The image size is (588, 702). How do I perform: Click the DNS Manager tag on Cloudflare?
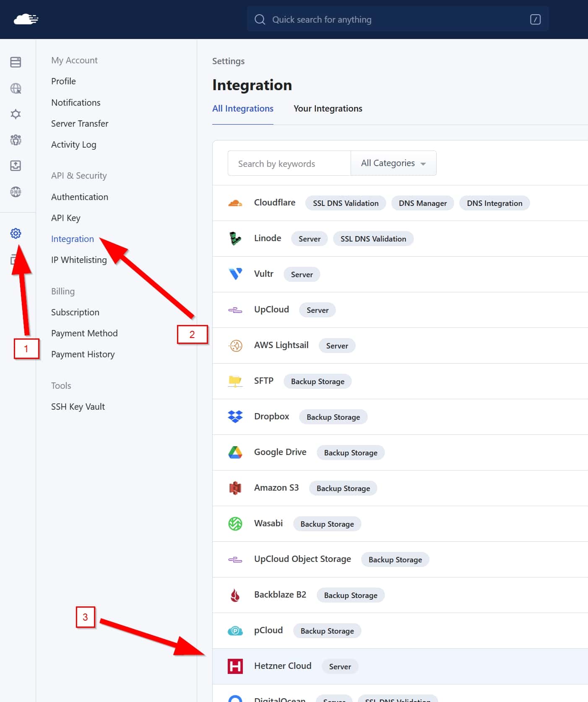pos(422,203)
